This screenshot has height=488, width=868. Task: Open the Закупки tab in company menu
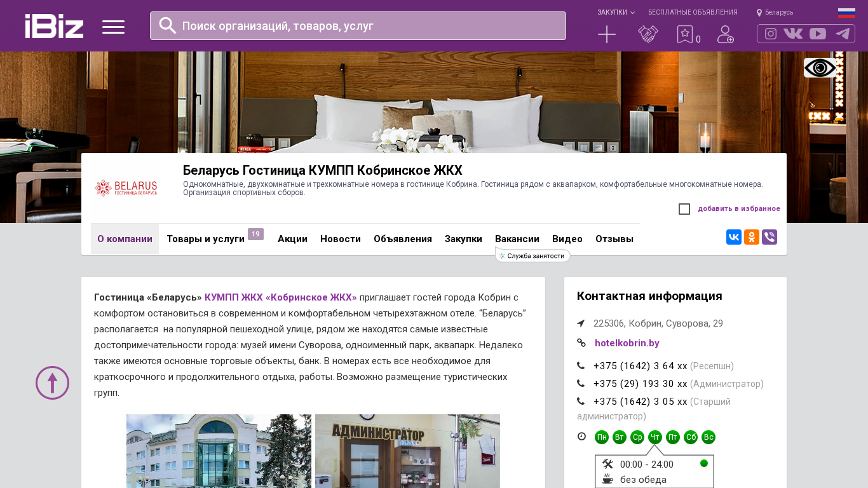(x=463, y=239)
